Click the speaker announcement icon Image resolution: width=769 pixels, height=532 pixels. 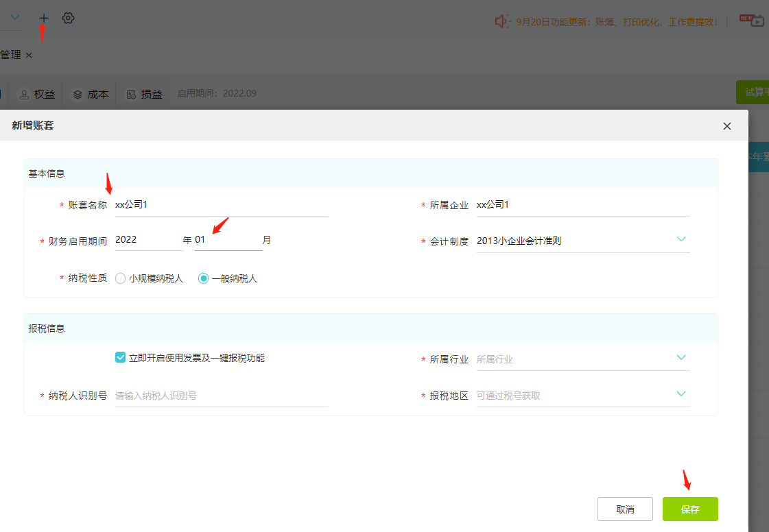click(x=501, y=21)
